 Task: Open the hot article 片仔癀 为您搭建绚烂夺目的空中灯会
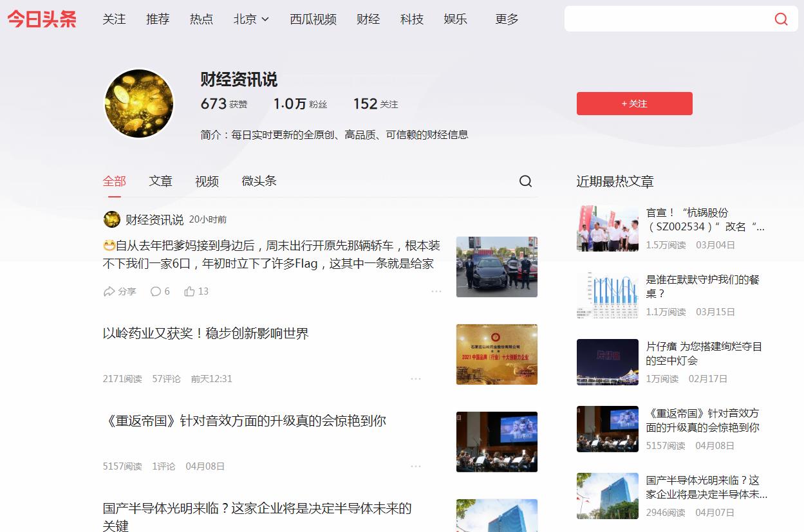(704, 353)
